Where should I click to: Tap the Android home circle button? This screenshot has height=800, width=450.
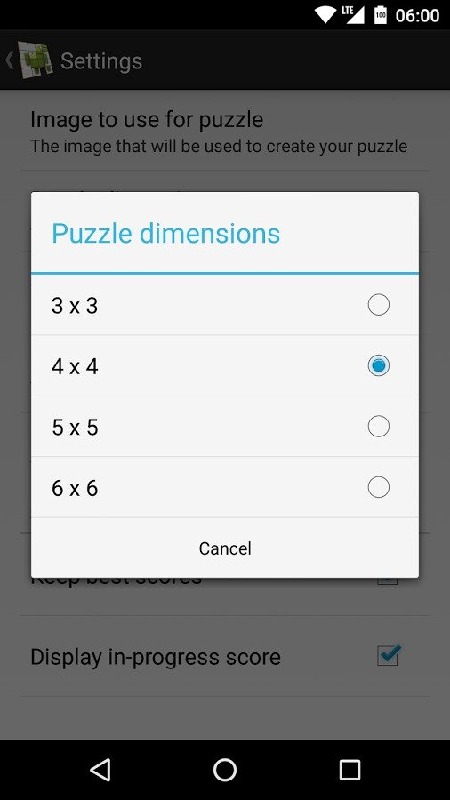(x=225, y=769)
